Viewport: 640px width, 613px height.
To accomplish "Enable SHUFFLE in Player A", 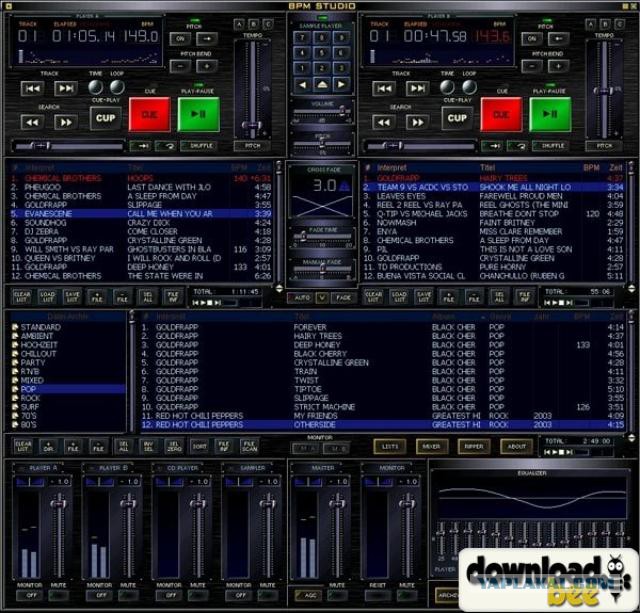I will coord(198,146).
